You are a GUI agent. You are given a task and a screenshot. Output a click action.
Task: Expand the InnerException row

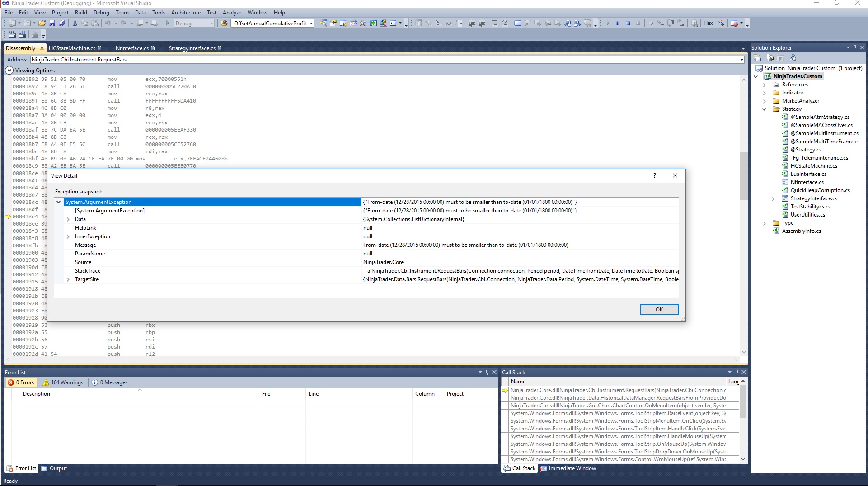(x=68, y=236)
